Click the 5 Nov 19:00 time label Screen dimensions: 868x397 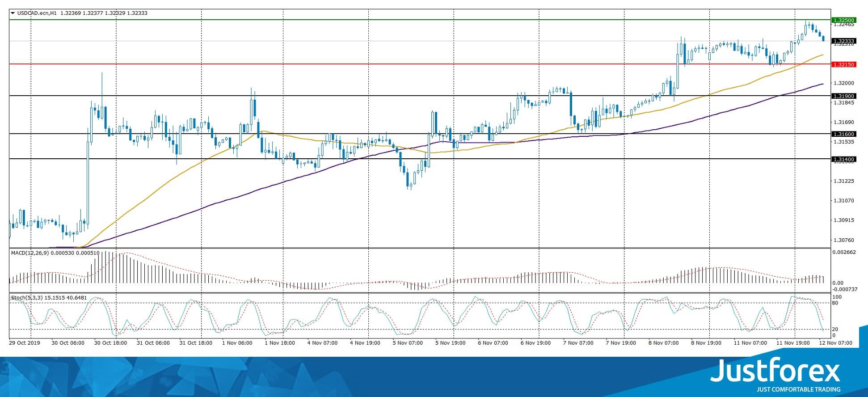click(x=450, y=343)
